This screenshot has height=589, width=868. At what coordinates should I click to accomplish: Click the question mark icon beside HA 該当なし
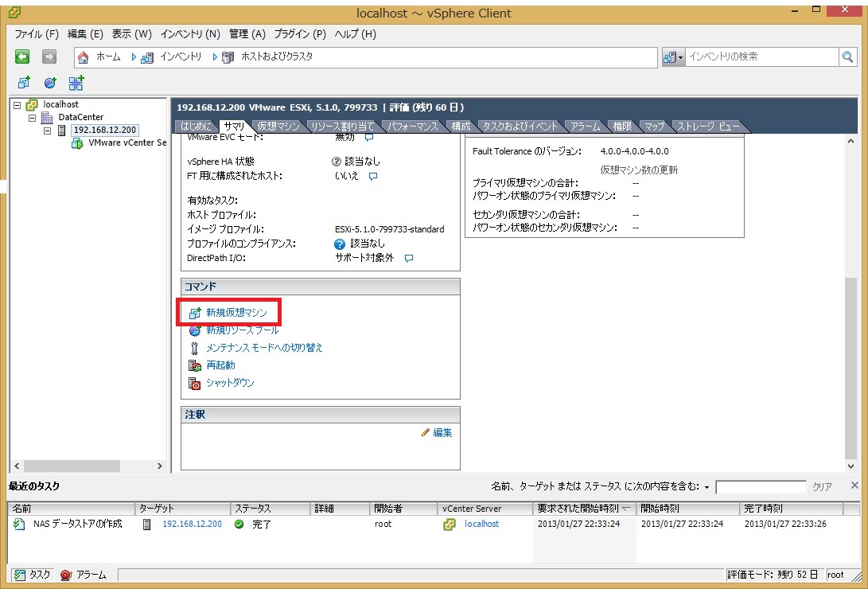click(336, 162)
